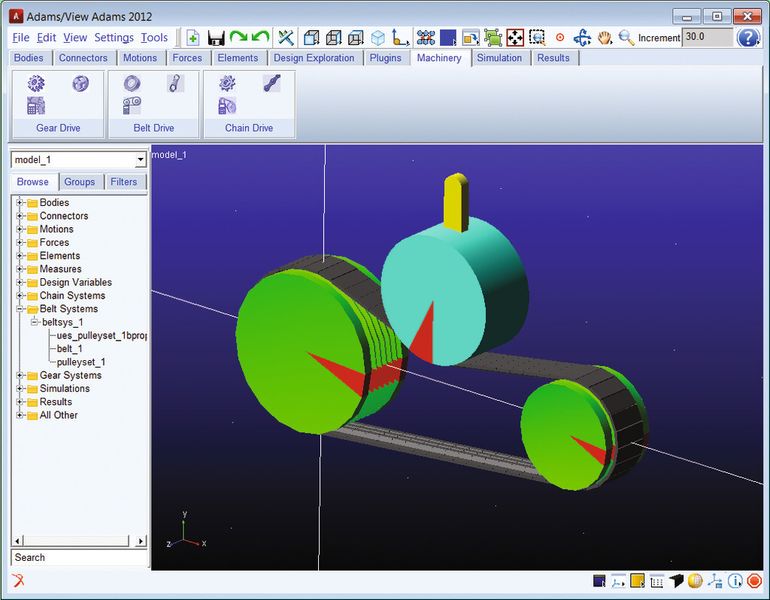Save the database with floppy icon
The width and height of the screenshot is (770, 600).
216,38
